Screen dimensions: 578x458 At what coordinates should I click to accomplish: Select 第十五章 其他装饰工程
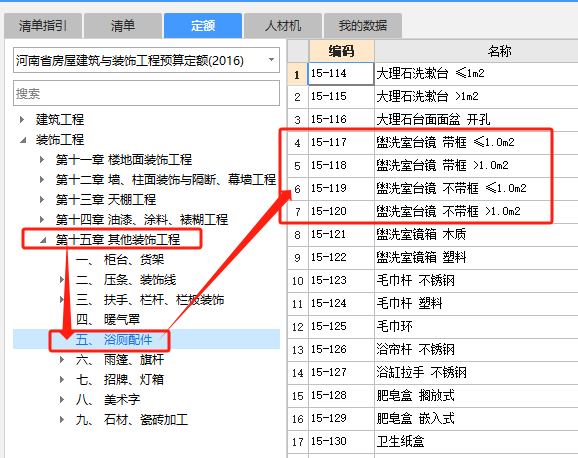point(118,239)
